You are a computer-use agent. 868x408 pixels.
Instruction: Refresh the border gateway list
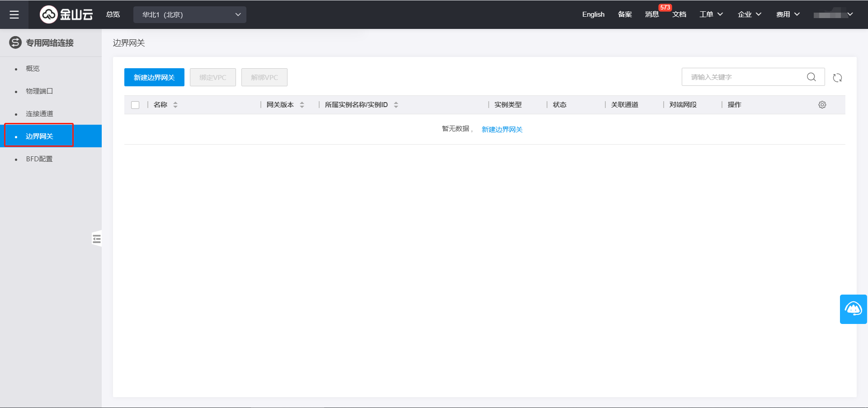[837, 78]
